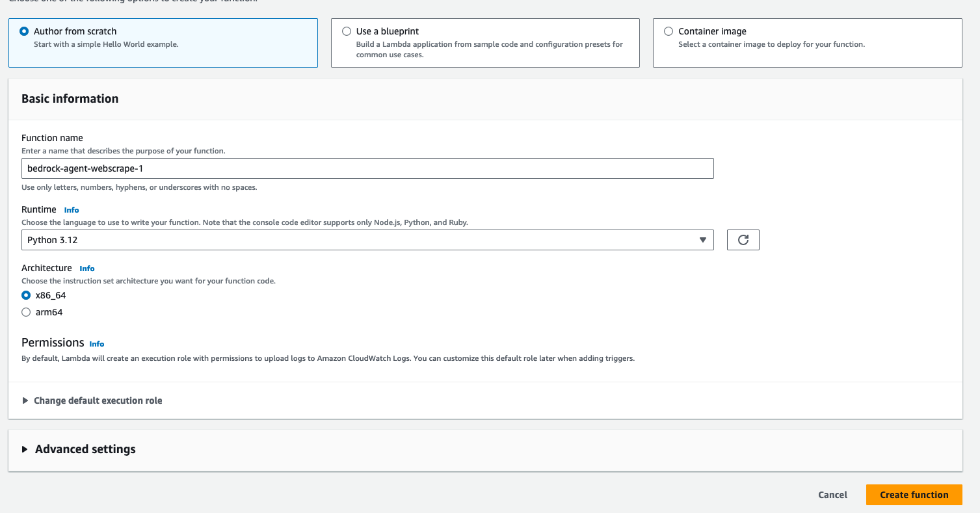Screen dimensions: 980x513
Task: Click the 'Start with a simple Hello World example' text
Action: 106,44
